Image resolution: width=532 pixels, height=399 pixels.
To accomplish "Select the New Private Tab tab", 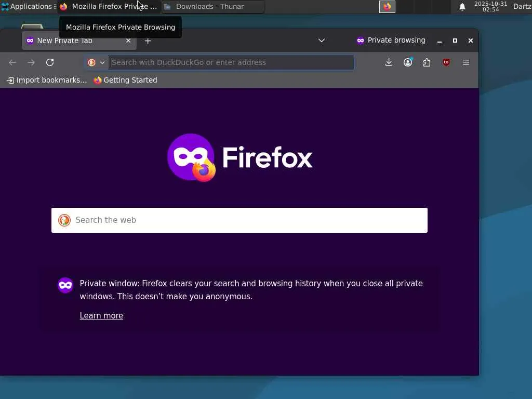I will coord(79,41).
